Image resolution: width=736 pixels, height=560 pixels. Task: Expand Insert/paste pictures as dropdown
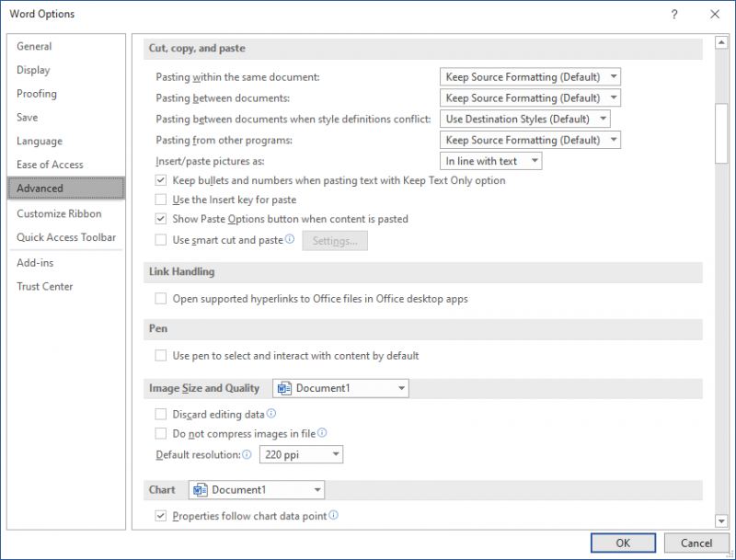tap(490, 161)
